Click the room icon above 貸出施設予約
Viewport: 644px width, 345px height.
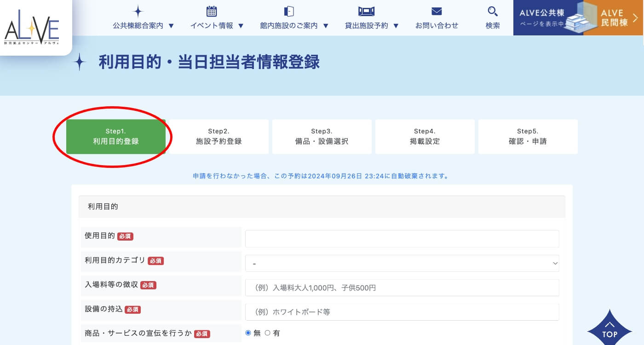pyautogui.click(x=366, y=11)
